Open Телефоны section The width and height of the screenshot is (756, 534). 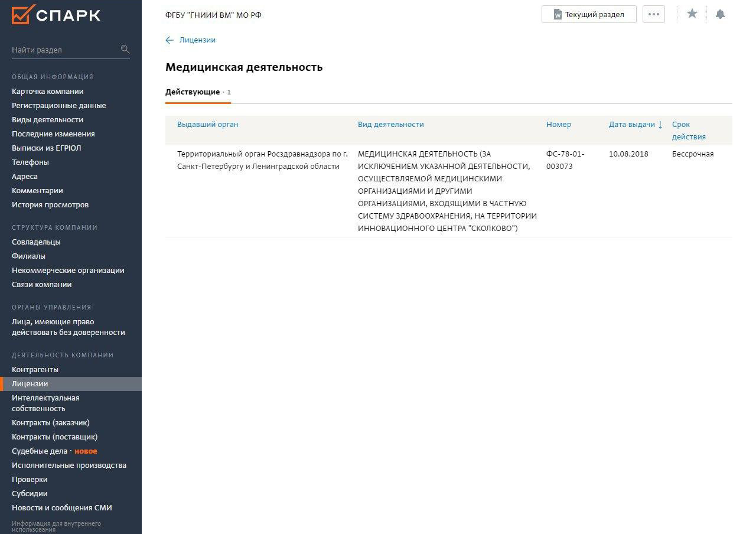(x=30, y=162)
